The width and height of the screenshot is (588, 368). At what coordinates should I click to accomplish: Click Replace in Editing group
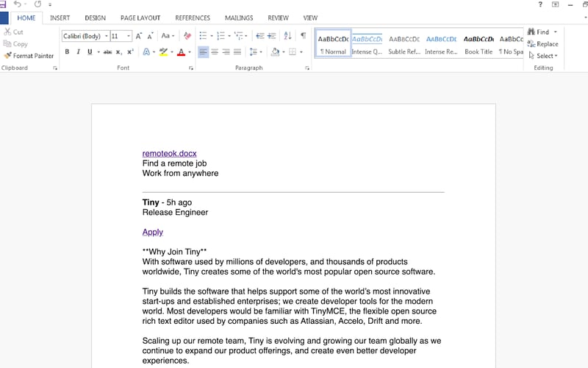pos(543,44)
